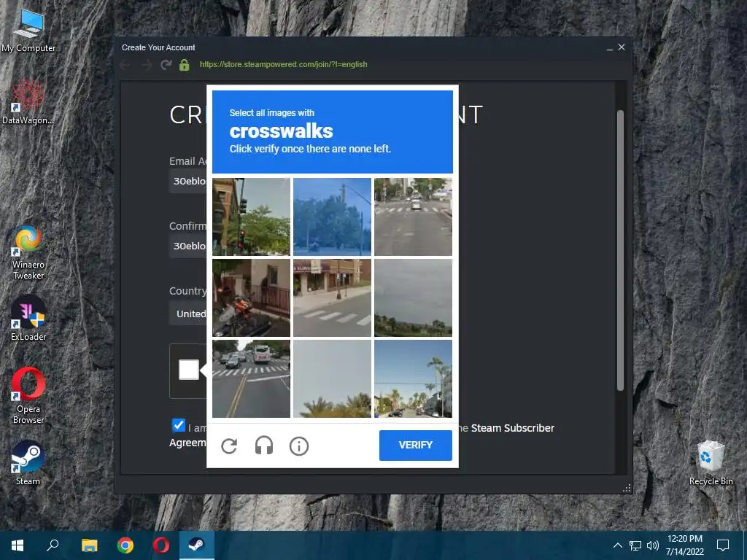Click the Email Address input field

(x=187, y=181)
